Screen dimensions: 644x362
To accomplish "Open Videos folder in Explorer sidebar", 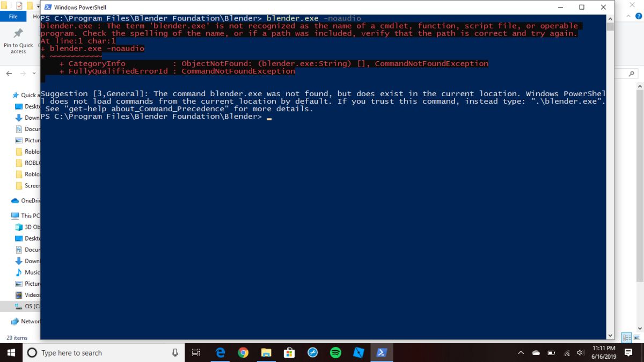I will tap(28, 295).
